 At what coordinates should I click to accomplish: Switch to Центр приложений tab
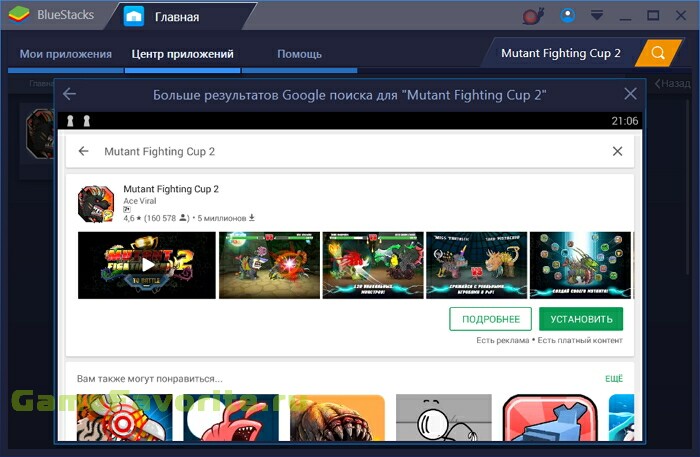pyautogui.click(x=182, y=54)
